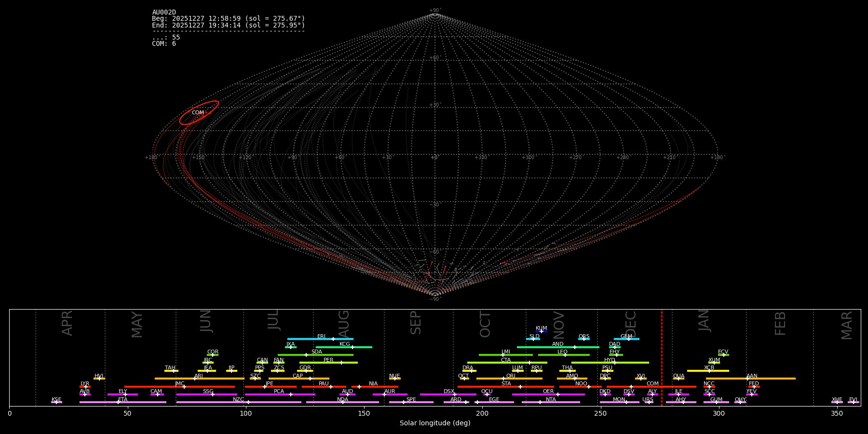Click the yellow-green HYD activity bar
The width and height of the screenshot is (868, 434).
[x=610, y=363]
